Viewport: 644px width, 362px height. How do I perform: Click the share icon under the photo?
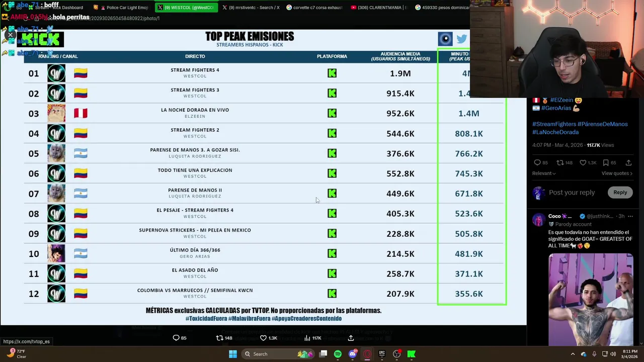[x=351, y=338]
